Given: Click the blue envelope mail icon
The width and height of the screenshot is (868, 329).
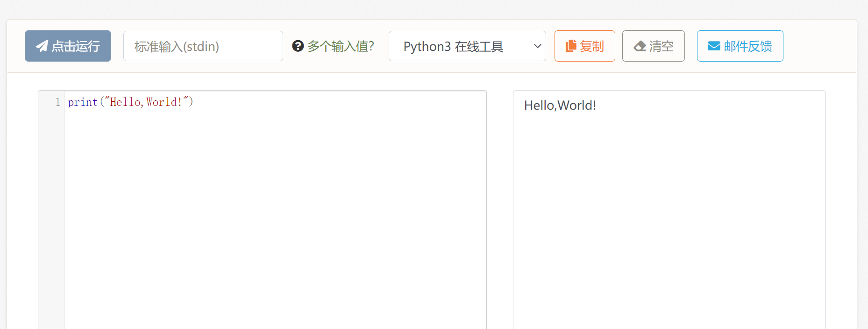Looking at the screenshot, I should pyautogui.click(x=714, y=46).
